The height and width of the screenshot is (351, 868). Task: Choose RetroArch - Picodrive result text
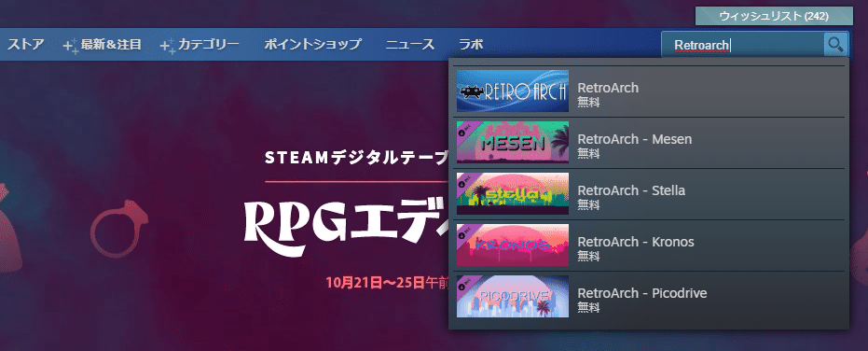[x=642, y=293]
